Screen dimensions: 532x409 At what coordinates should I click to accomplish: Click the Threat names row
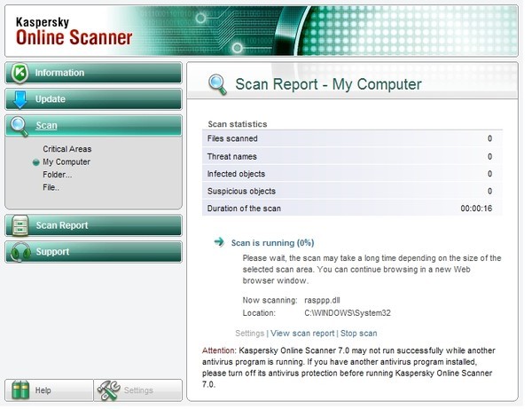[x=352, y=156]
